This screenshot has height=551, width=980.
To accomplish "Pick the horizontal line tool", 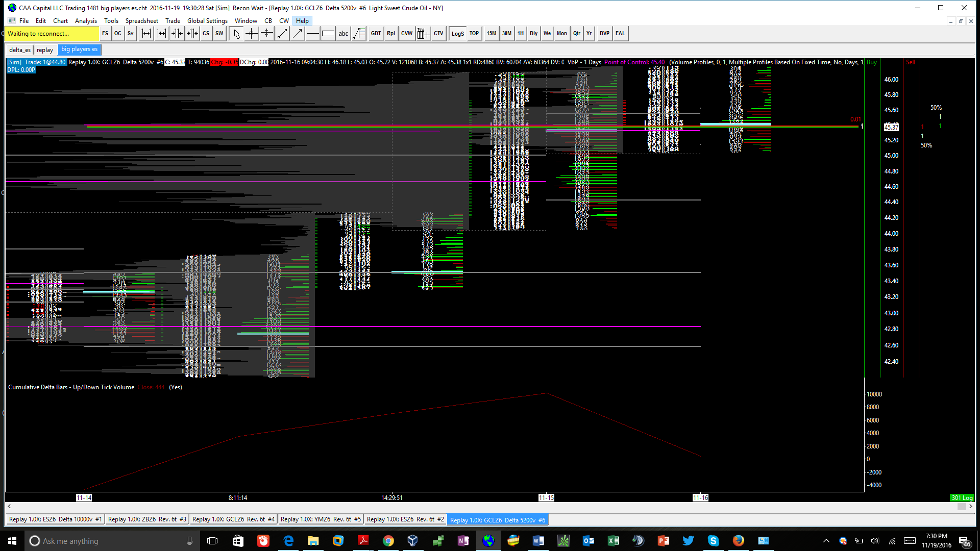I will pos(313,34).
